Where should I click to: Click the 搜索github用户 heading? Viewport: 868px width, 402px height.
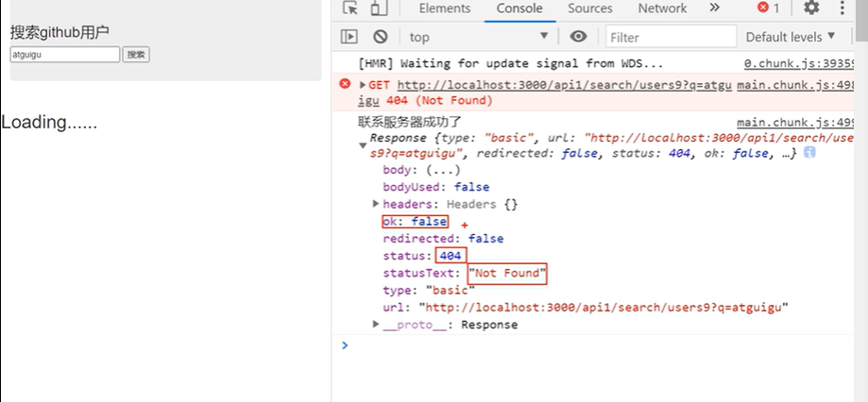(x=60, y=33)
